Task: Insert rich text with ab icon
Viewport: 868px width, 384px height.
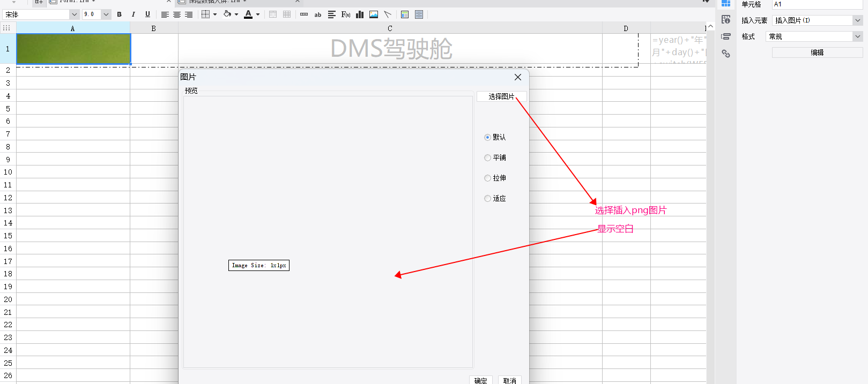Action: click(318, 14)
